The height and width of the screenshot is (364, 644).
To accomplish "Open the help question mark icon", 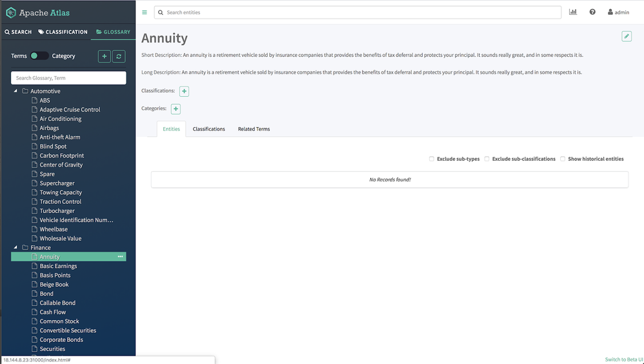I will tap(592, 12).
